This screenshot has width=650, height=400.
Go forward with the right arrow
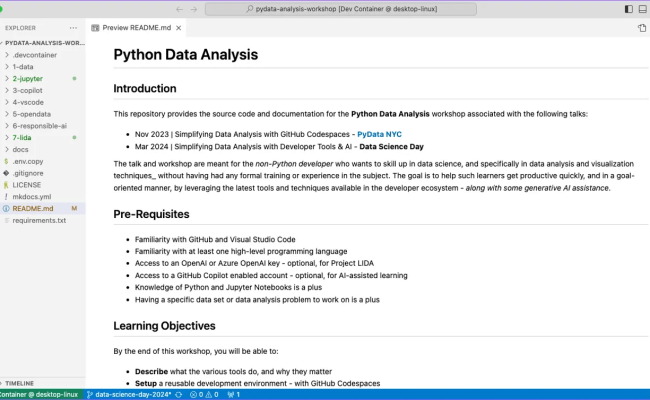click(194, 9)
